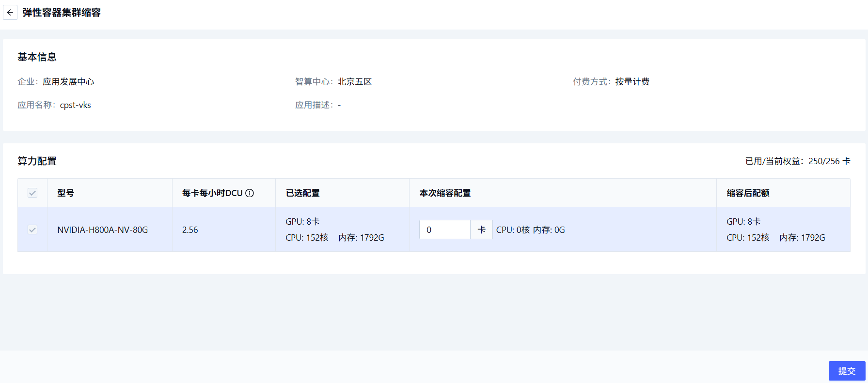Click the 每卡每小时DCU column header
Viewport: 868px width, 383px height.
click(x=212, y=193)
